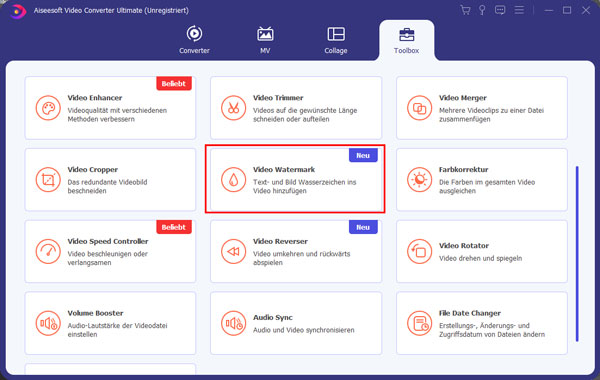Click the Beliebt badge on Video Speed Controller
The image size is (600, 380).
pos(174,227)
